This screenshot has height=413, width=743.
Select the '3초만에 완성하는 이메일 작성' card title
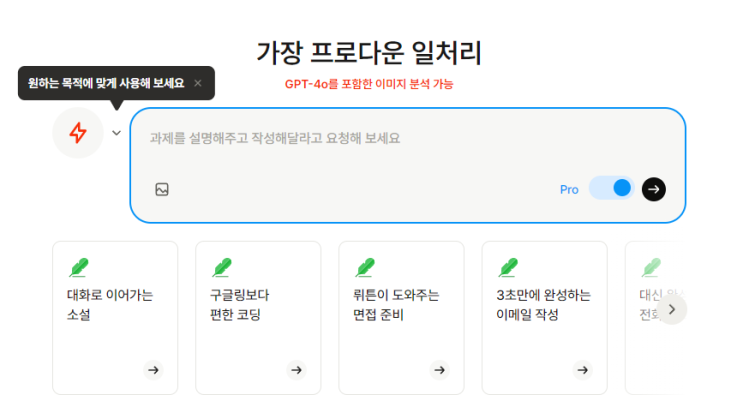[x=544, y=305]
